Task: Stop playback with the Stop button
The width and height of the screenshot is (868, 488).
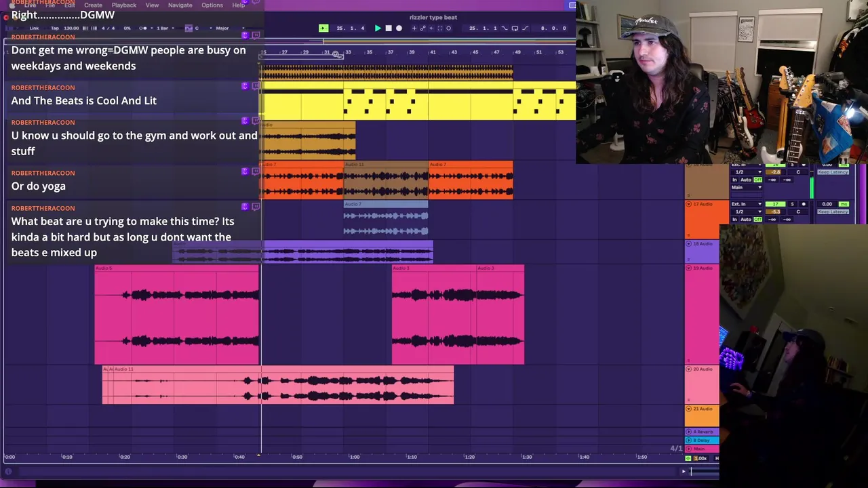Action: tap(389, 28)
